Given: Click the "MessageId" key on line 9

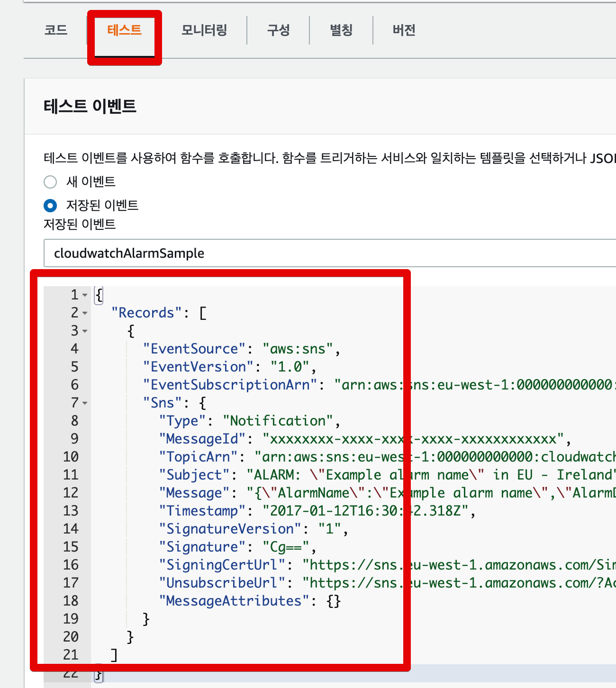Looking at the screenshot, I should pos(202,439).
